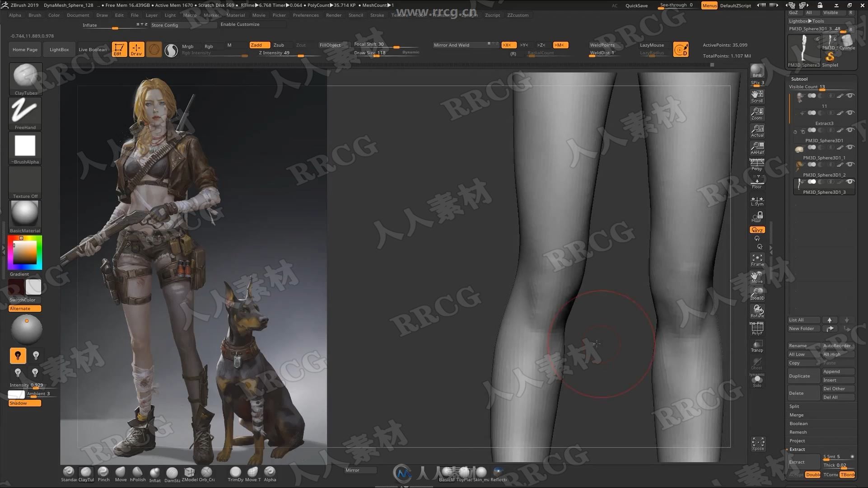Click the AAHalf icon

click(x=757, y=148)
